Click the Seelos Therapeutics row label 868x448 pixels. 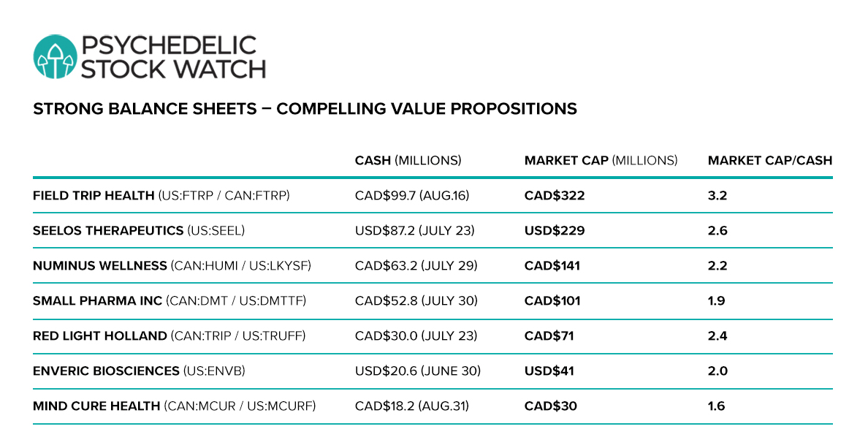click(138, 230)
